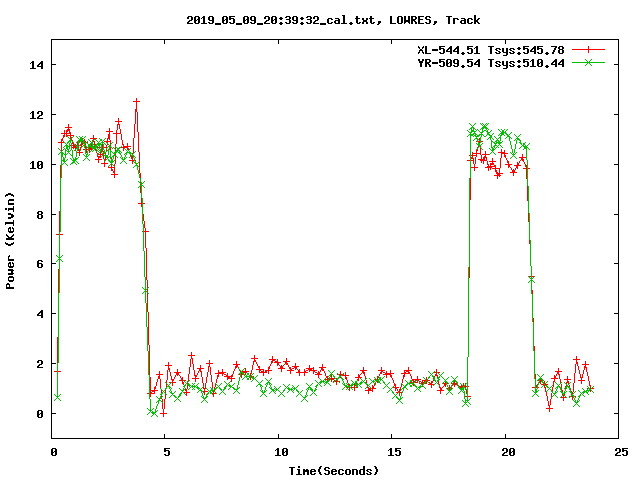Click the x-axis tick label '5'
The height and width of the screenshot is (480, 640).
click(167, 452)
